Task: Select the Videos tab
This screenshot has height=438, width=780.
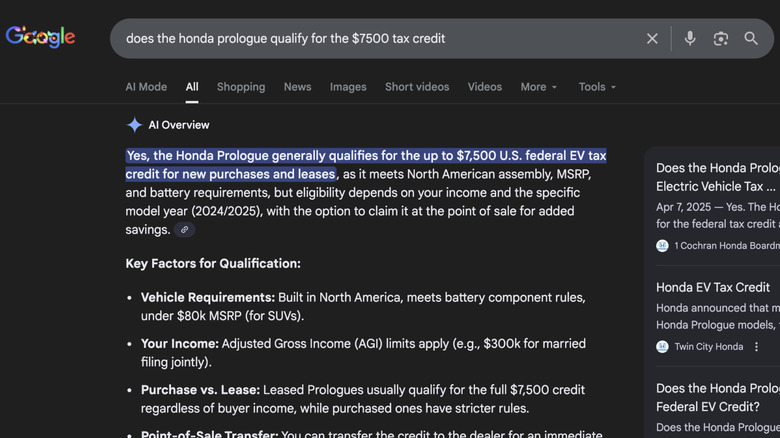Action: (485, 87)
